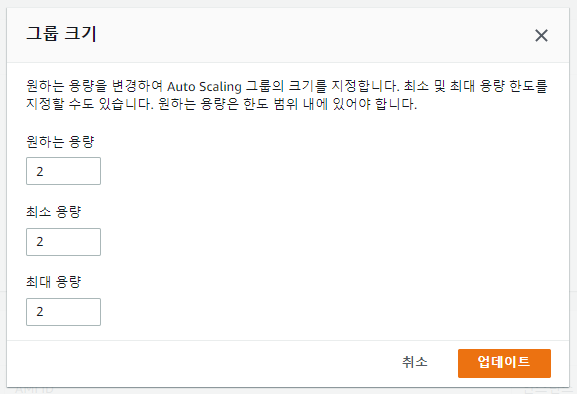577x394 pixels.
Task: Click the second line of the description paragraph
Action: [222, 104]
